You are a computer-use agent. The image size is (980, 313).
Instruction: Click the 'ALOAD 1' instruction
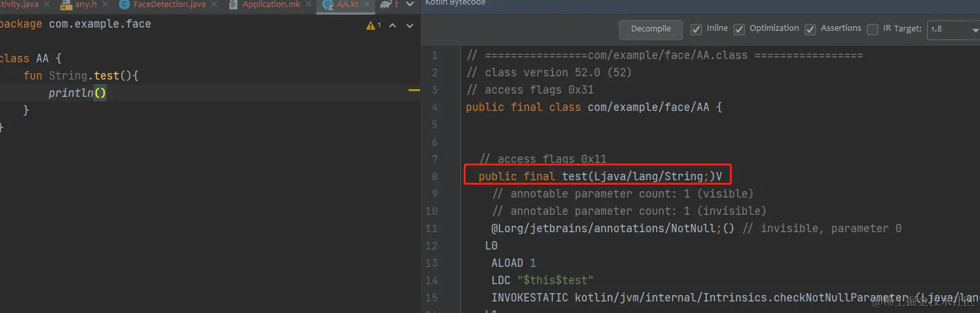(x=514, y=263)
